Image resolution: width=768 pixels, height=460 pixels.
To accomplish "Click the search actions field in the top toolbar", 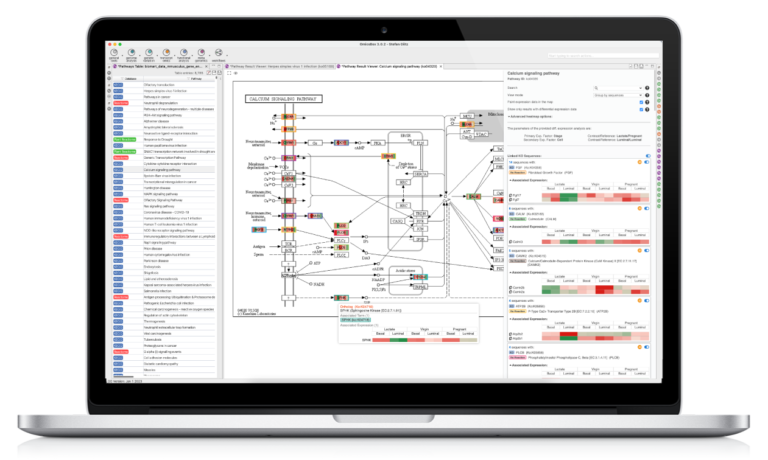I will (x=602, y=55).
